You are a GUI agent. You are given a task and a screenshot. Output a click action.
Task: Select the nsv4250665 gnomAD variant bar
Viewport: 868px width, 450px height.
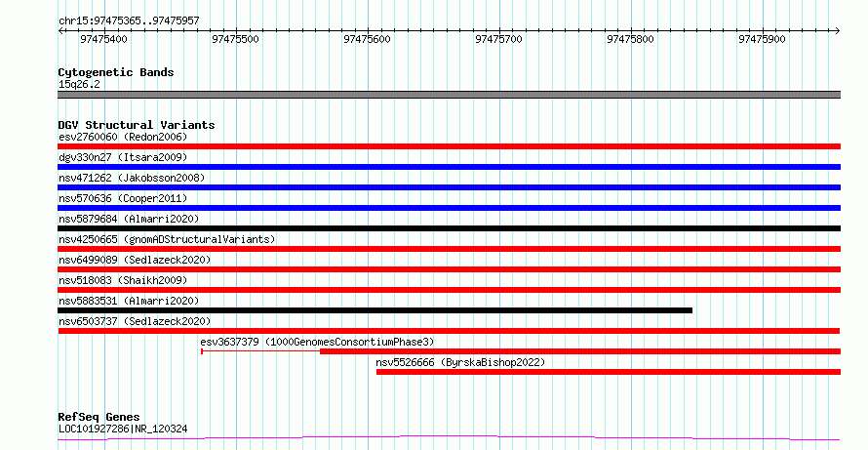point(449,249)
